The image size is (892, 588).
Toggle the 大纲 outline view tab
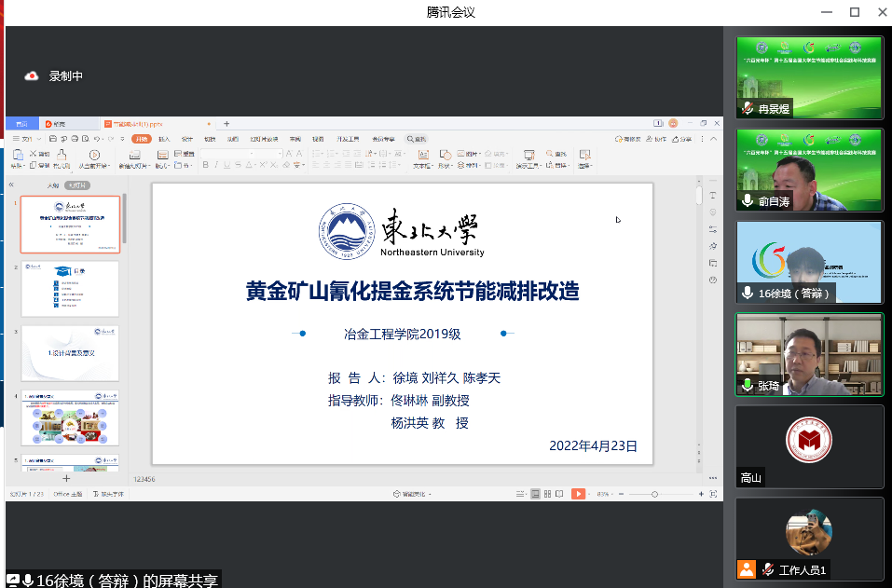pyautogui.click(x=53, y=185)
